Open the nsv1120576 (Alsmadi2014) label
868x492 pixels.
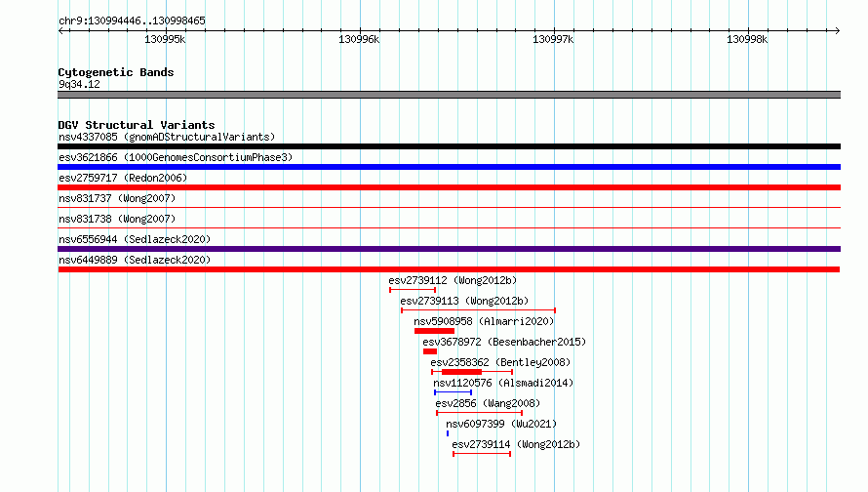(x=503, y=383)
